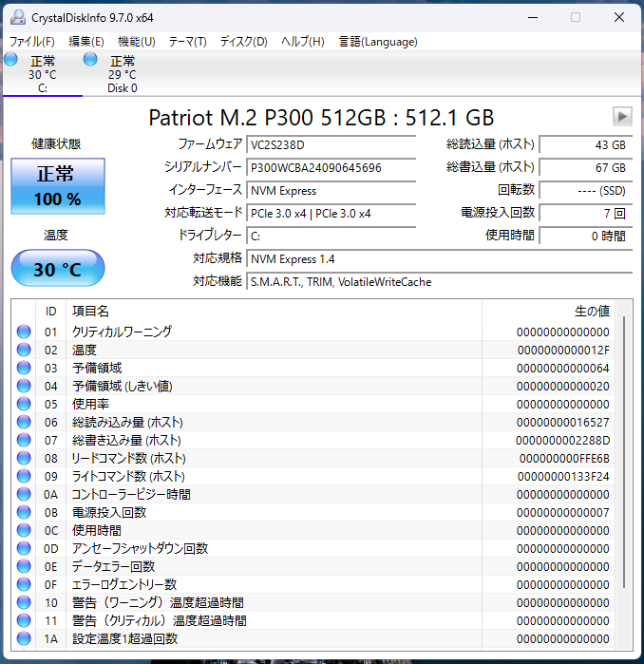Select the C: drive tab
Image resolution: width=644 pixels, height=664 pixels.
pyautogui.click(x=43, y=74)
